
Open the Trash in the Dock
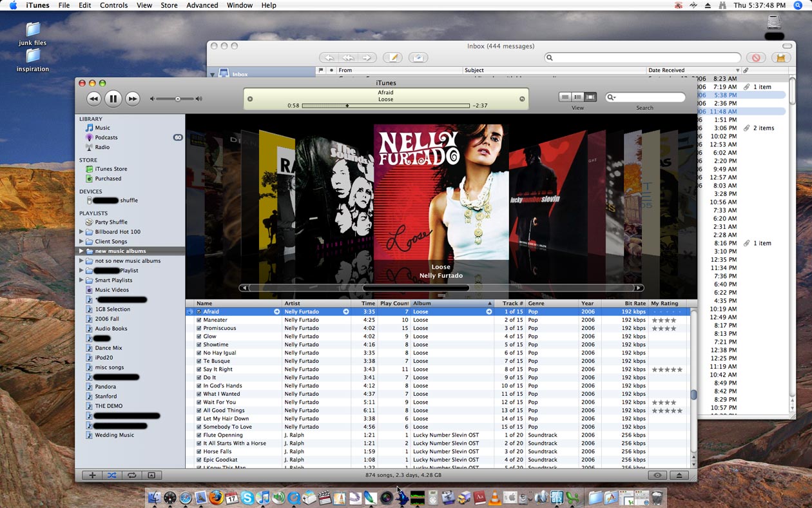coord(657,498)
